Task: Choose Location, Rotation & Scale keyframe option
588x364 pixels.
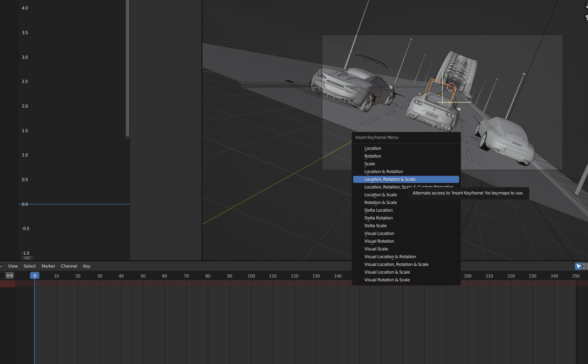Action: [x=390, y=179]
